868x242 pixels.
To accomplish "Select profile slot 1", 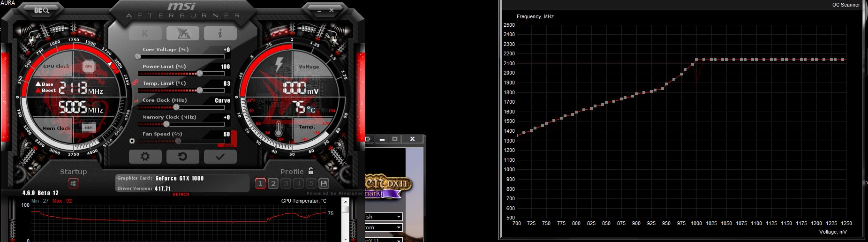I will point(260,183).
